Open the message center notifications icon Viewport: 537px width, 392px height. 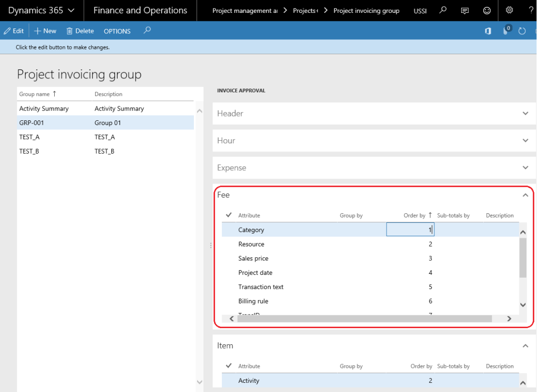[504, 31]
